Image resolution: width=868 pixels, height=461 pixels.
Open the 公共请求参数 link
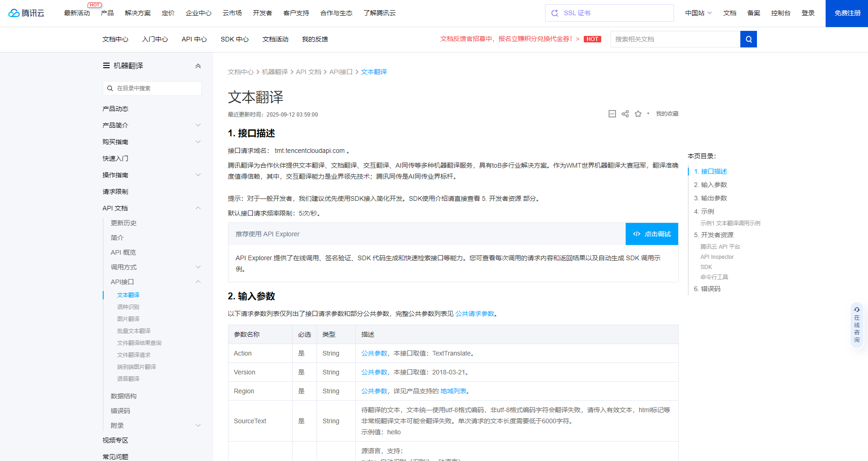476,314
